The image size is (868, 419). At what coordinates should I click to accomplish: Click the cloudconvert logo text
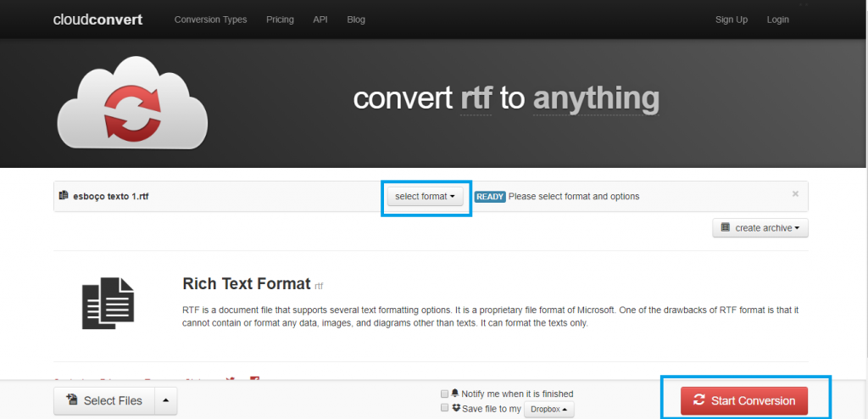click(x=97, y=20)
